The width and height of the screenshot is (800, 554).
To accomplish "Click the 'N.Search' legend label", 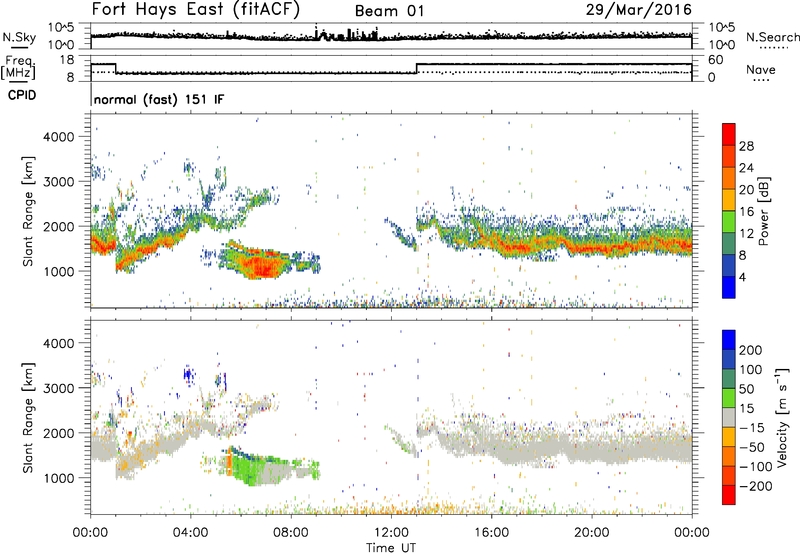I will pos(773,37).
